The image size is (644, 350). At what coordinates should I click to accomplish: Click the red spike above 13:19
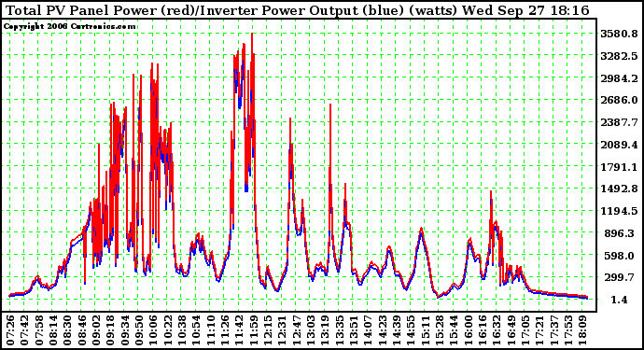coord(330,106)
